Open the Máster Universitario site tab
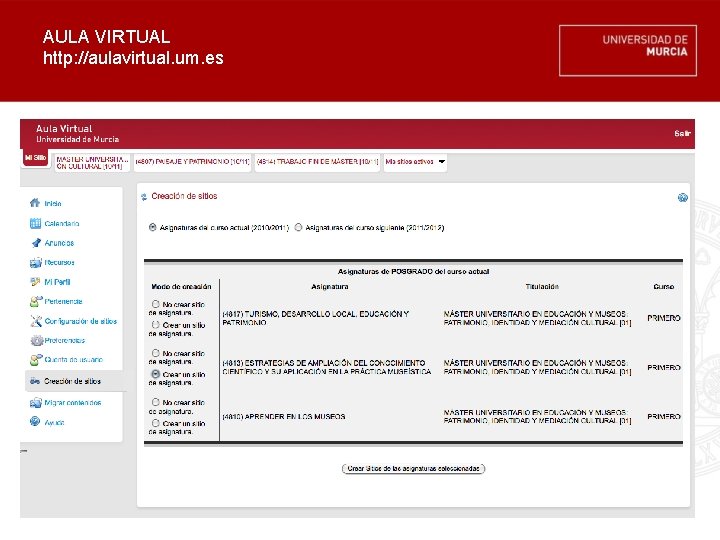 point(92,163)
